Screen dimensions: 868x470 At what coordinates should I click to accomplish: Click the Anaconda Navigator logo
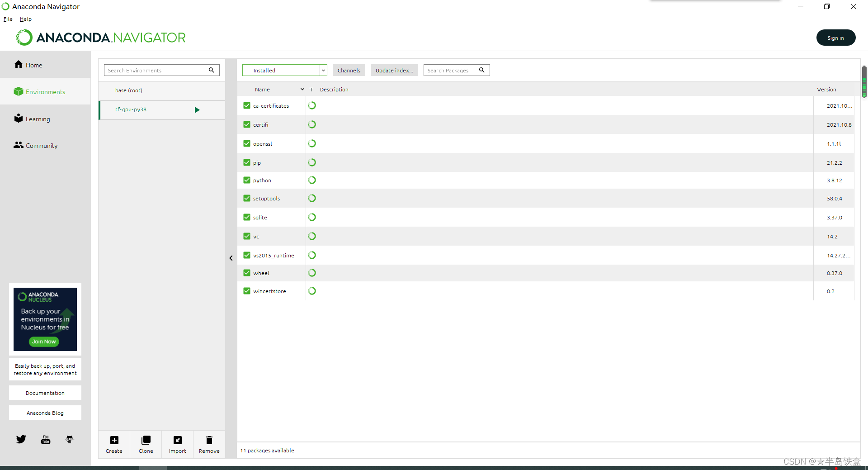click(x=101, y=38)
